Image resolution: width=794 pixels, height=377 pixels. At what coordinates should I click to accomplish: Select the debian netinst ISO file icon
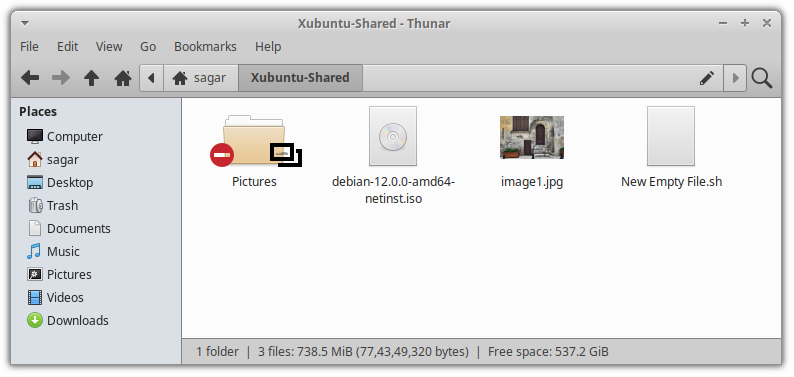393,136
